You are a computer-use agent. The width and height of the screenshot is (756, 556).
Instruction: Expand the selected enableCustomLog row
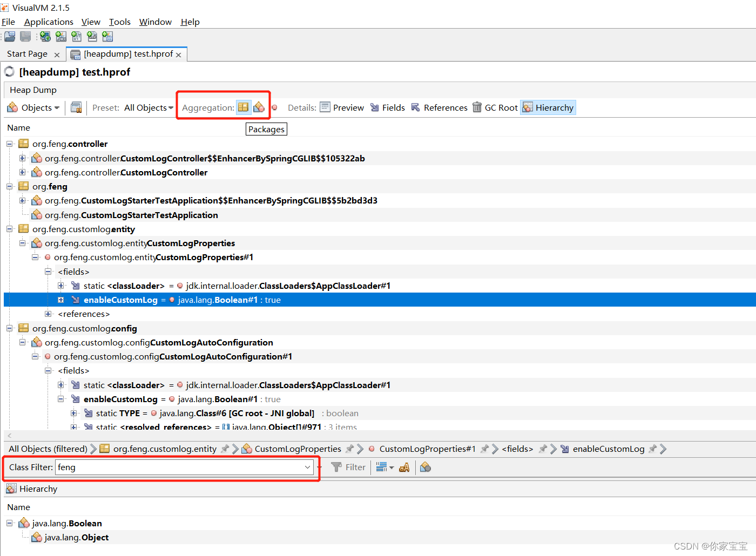pos(60,300)
